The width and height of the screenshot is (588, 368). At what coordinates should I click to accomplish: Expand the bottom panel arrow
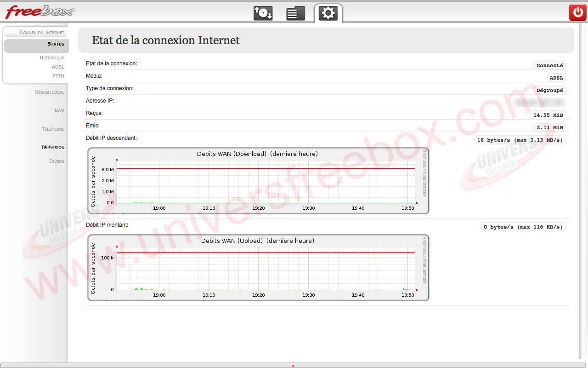[293, 366]
